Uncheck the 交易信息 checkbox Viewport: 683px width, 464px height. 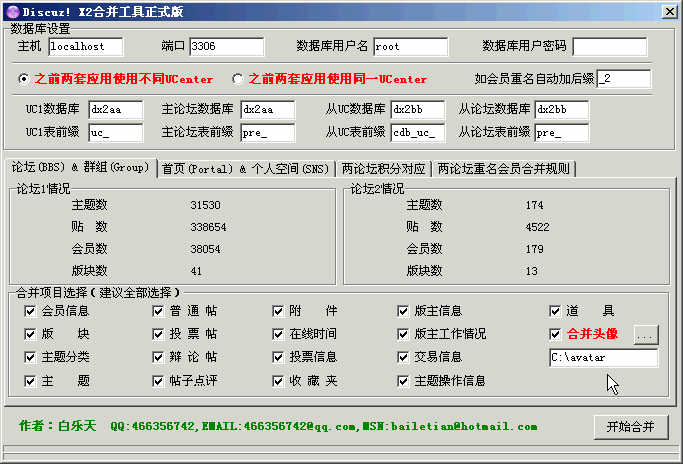[x=403, y=357]
